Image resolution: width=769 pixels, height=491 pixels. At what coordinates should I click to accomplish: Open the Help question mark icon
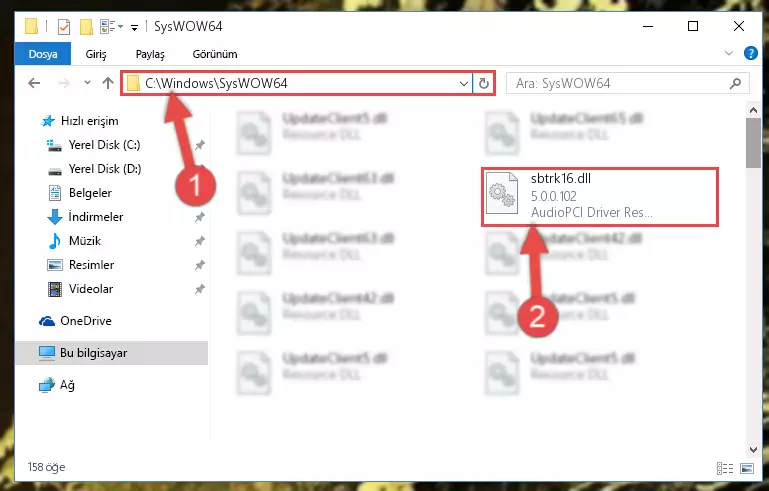click(750, 53)
